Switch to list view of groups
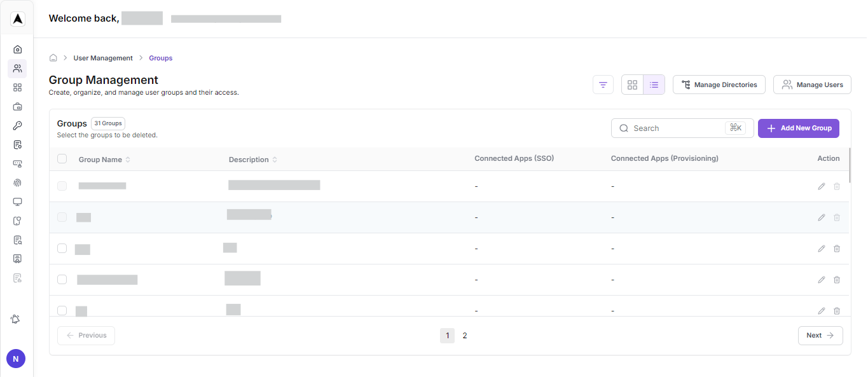 point(654,84)
